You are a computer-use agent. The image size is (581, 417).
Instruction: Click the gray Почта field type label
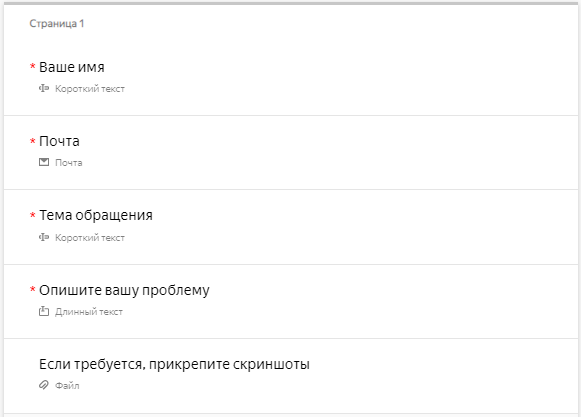tap(69, 163)
